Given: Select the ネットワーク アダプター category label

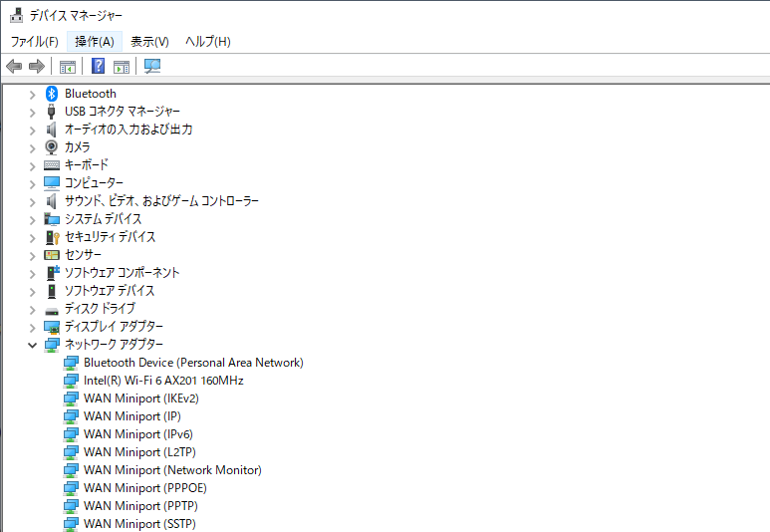Looking at the screenshot, I should pyautogui.click(x=114, y=345).
